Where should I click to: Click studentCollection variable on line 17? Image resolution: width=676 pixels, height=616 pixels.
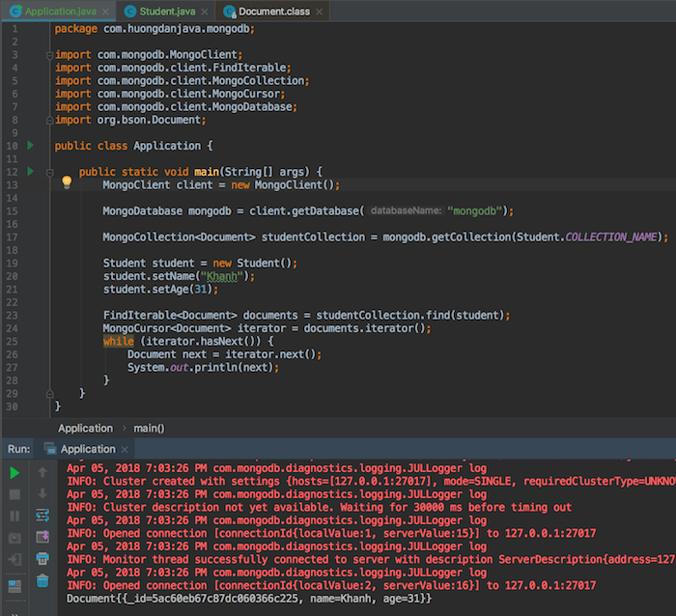[x=313, y=238]
